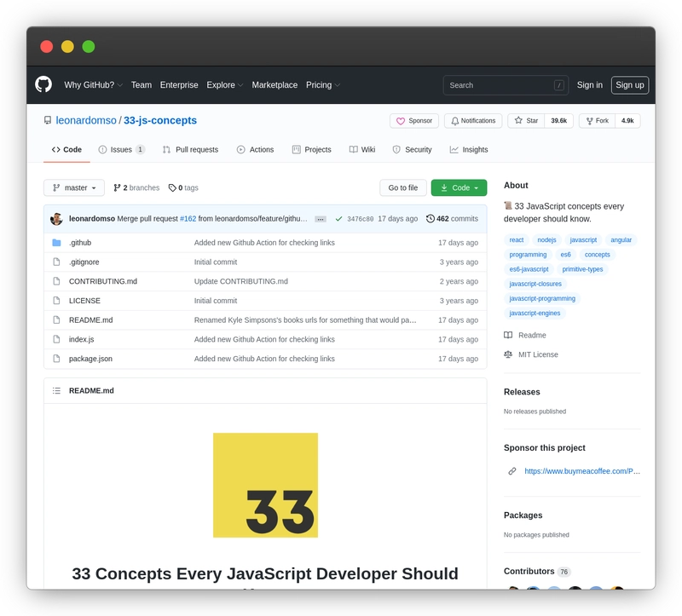Click leonardomso's avatar in the commit bar
The image size is (682, 616).
tap(56, 219)
